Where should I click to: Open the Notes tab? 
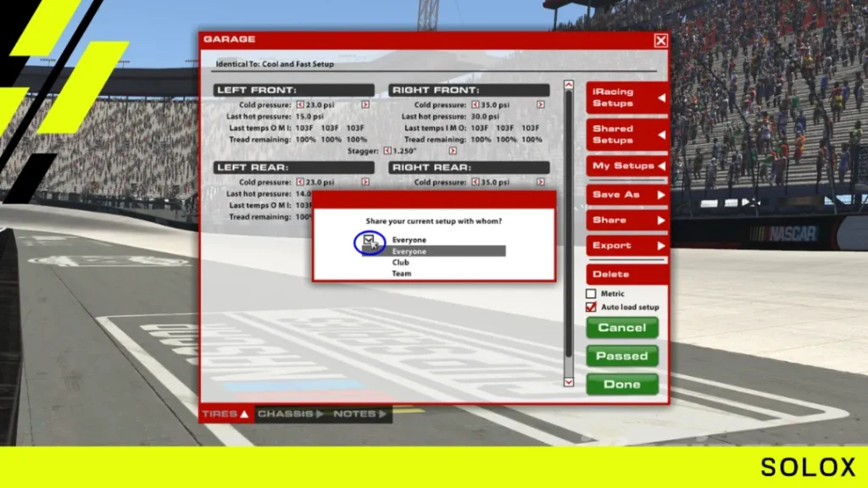[359, 413]
